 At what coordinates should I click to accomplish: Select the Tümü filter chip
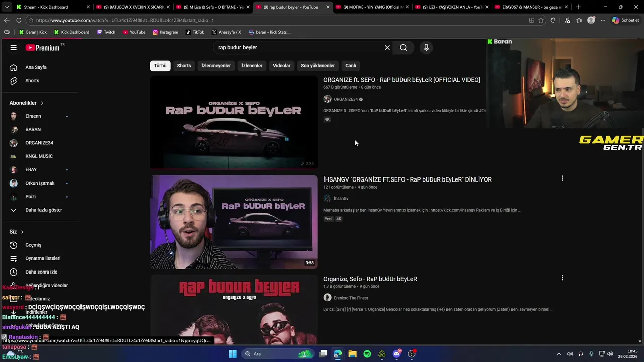tap(160, 66)
